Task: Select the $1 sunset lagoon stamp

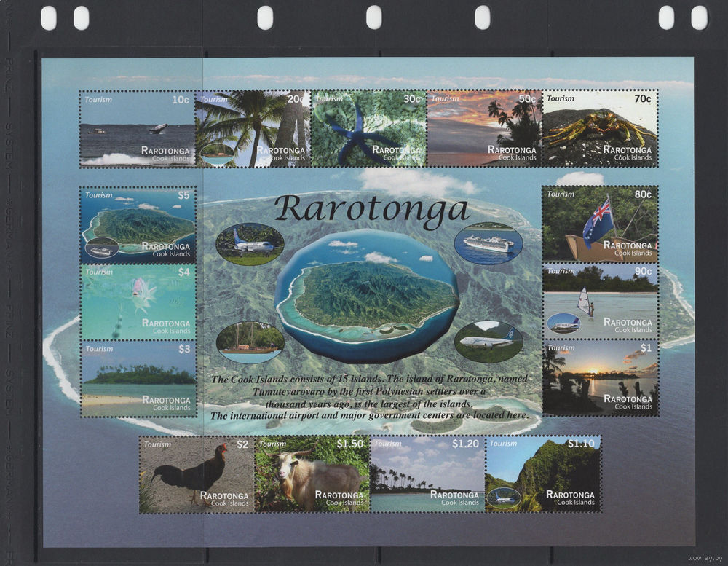Action: tap(600, 377)
